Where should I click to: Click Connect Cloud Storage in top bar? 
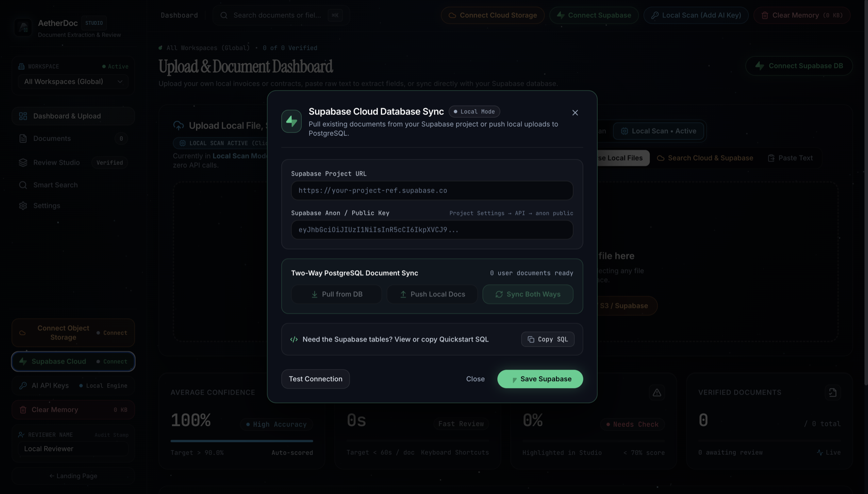493,15
